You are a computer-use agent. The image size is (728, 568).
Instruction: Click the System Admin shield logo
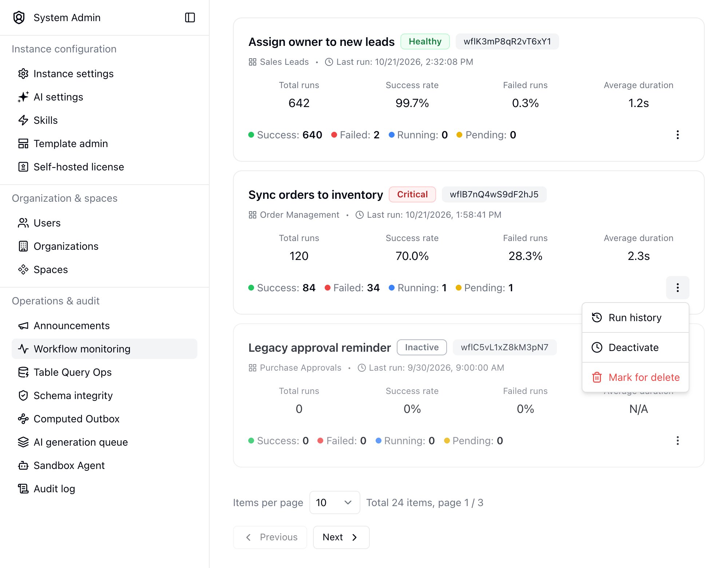point(19,17)
